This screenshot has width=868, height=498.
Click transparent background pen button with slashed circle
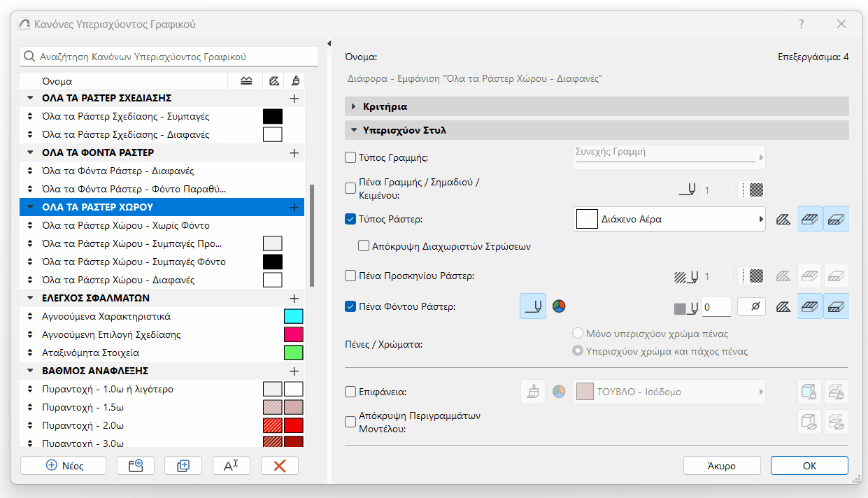[751, 306]
